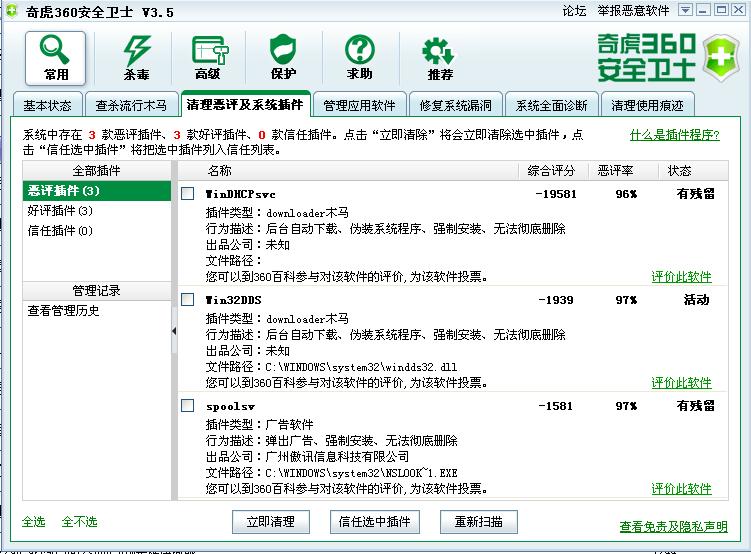Click 全不选 to deselect all

(x=80, y=521)
